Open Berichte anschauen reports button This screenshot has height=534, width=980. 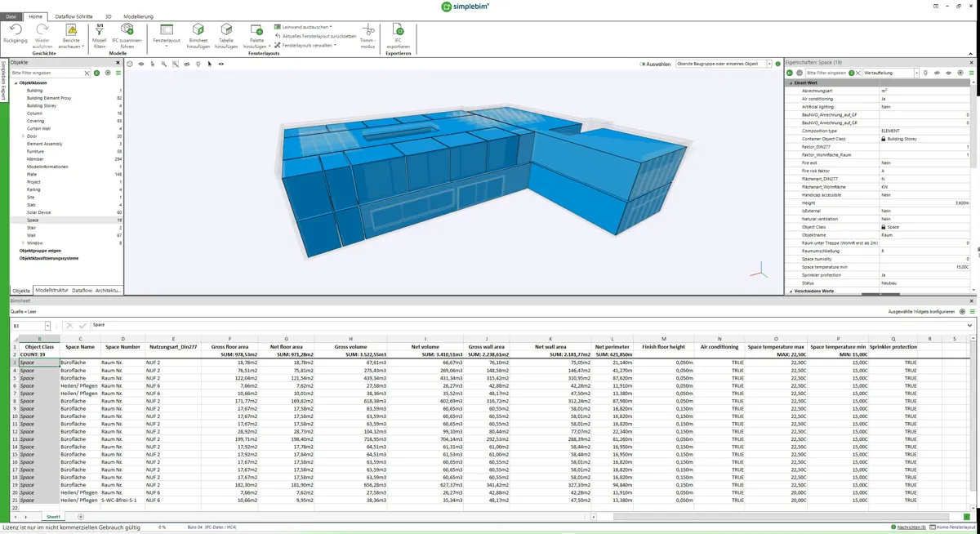coord(71,37)
